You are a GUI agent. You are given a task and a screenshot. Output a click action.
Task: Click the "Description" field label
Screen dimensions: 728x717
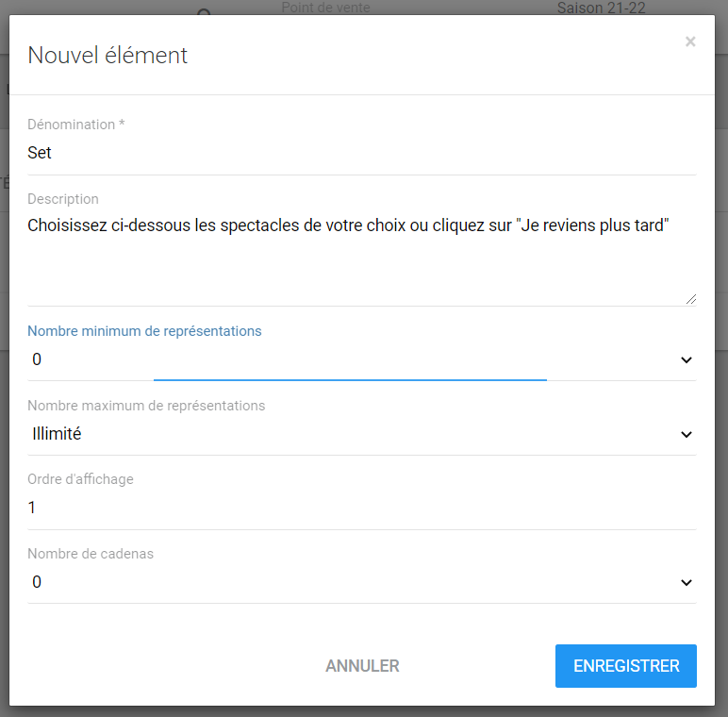point(63,199)
